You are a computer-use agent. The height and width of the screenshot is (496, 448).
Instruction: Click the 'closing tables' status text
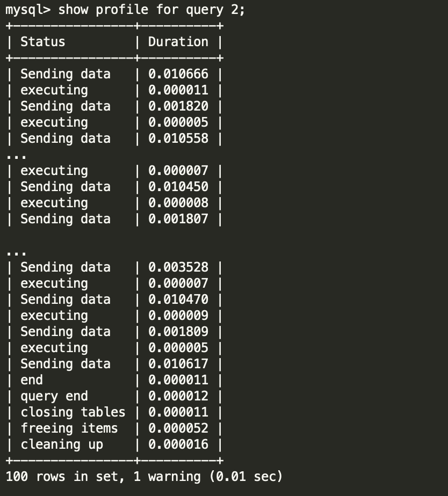tap(73, 412)
